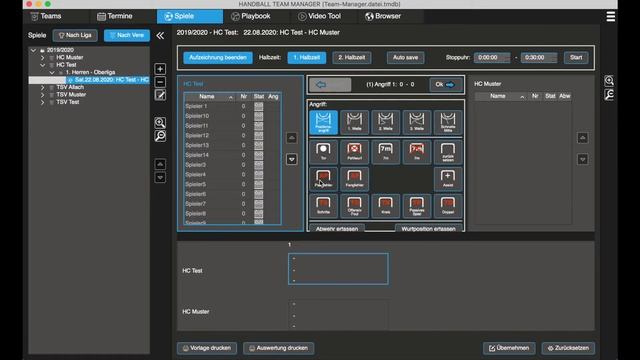Viewport: 640px width, 360px height.
Task: Filter games Nach Liga
Action: pos(75,36)
